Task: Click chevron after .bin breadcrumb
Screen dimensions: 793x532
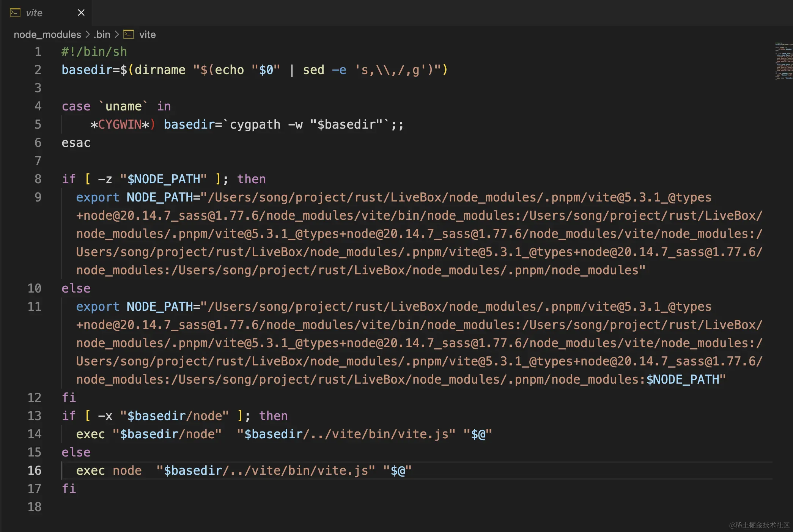Action: point(116,35)
